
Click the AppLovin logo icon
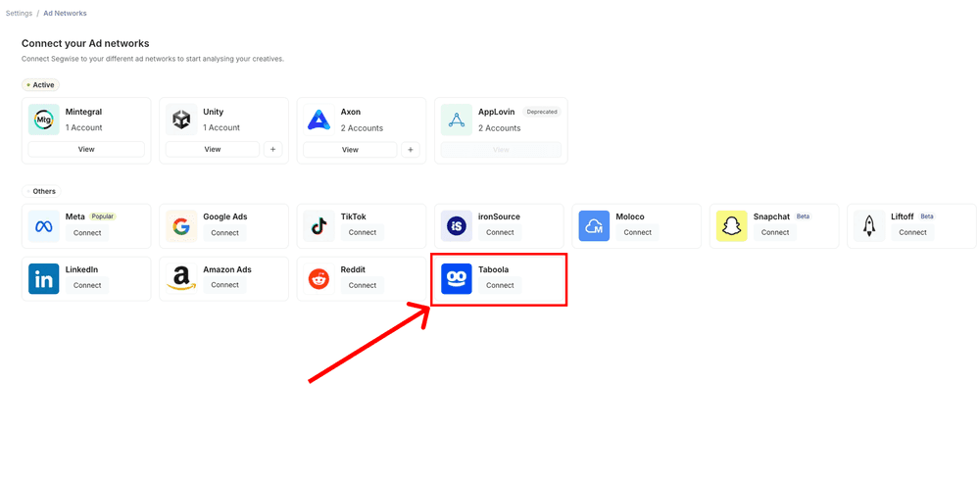click(457, 120)
